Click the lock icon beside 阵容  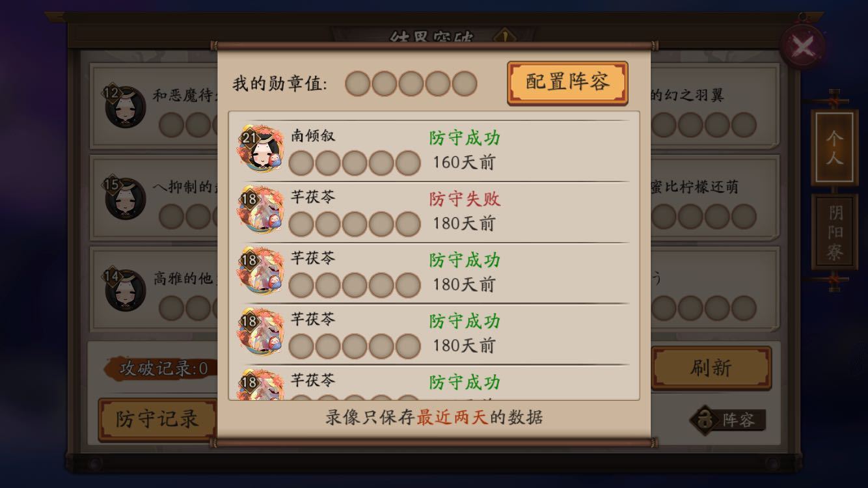705,420
